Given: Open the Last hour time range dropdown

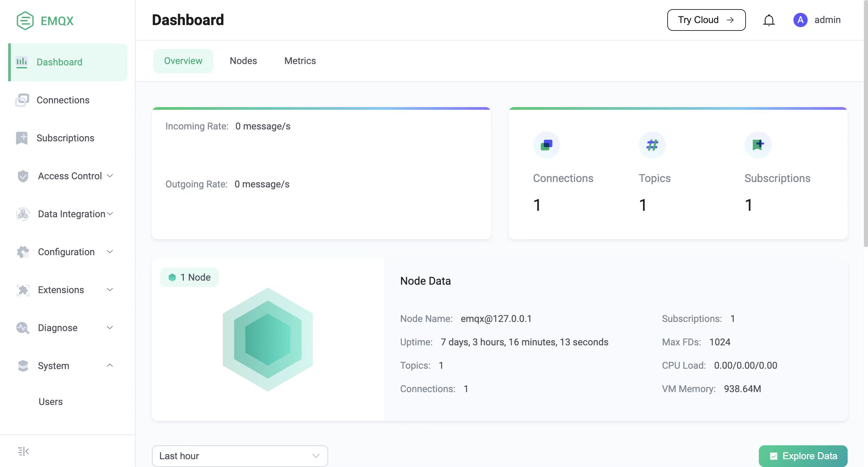Looking at the screenshot, I should 240,456.
